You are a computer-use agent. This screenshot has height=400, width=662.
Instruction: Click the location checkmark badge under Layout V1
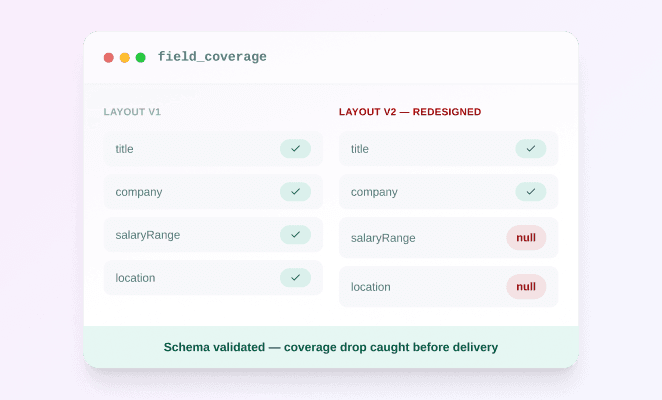(296, 278)
